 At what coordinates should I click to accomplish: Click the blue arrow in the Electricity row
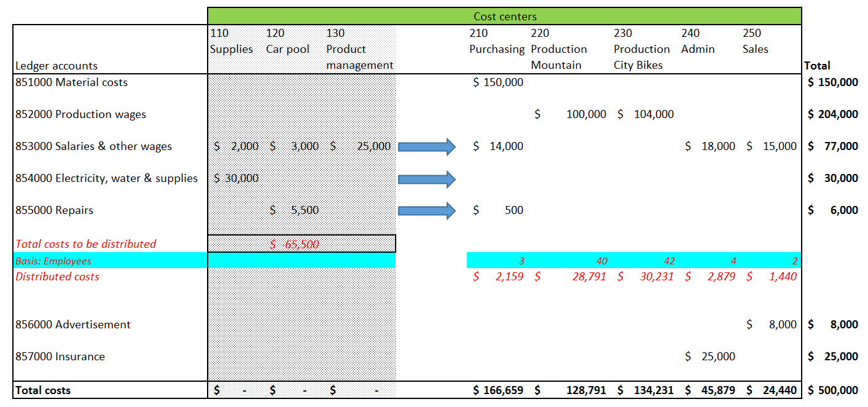[x=427, y=179]
